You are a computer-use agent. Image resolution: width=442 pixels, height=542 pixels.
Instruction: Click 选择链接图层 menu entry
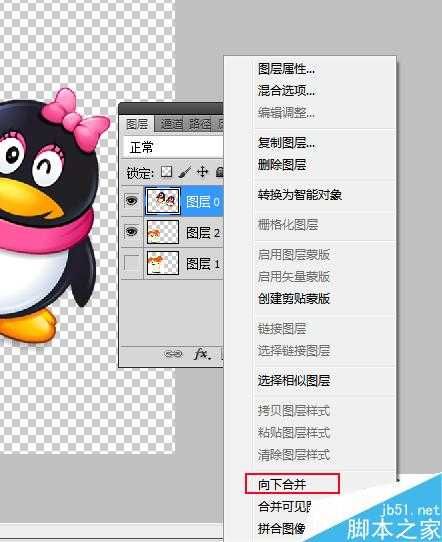click(x=294, y=351)
